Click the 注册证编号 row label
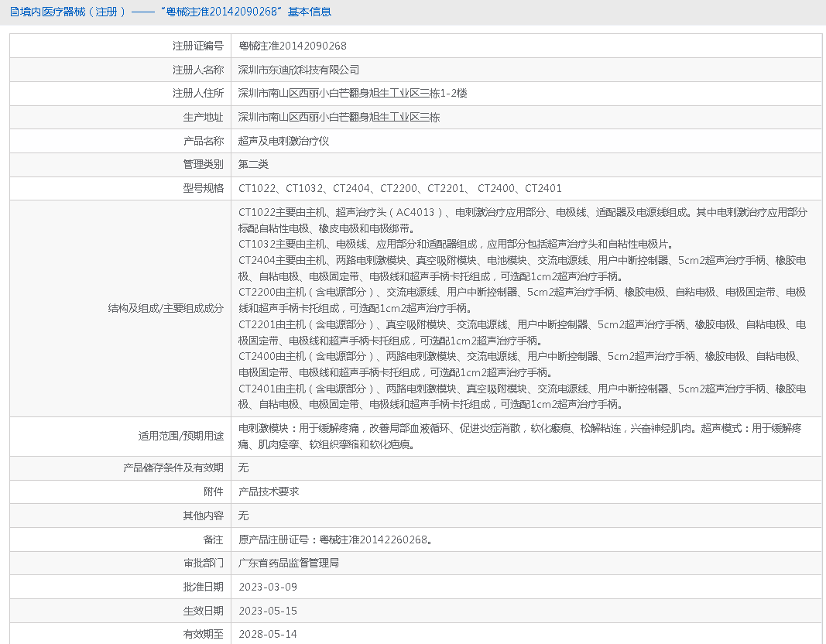The image size is (826, 644). click(197, 46)
